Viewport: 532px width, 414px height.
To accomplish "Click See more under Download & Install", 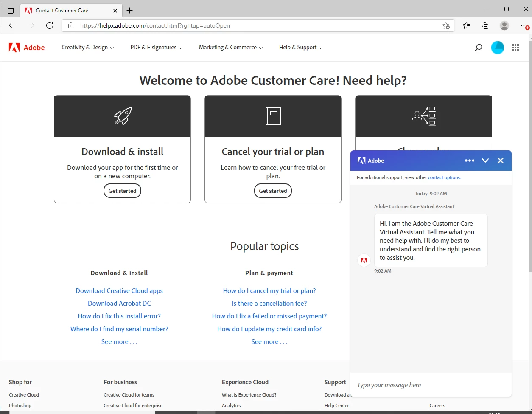I will coord(119,342).
